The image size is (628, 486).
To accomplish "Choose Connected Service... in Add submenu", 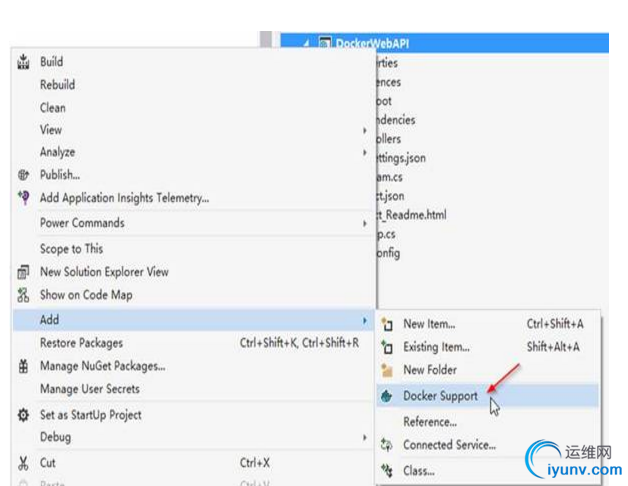I will tap(488, 445).
